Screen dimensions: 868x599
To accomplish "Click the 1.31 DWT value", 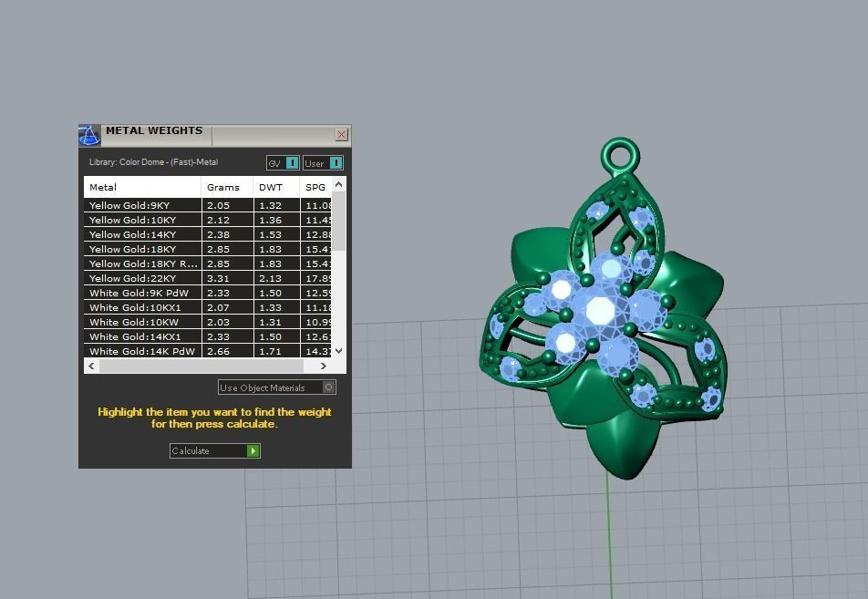I will click(270, 322).
